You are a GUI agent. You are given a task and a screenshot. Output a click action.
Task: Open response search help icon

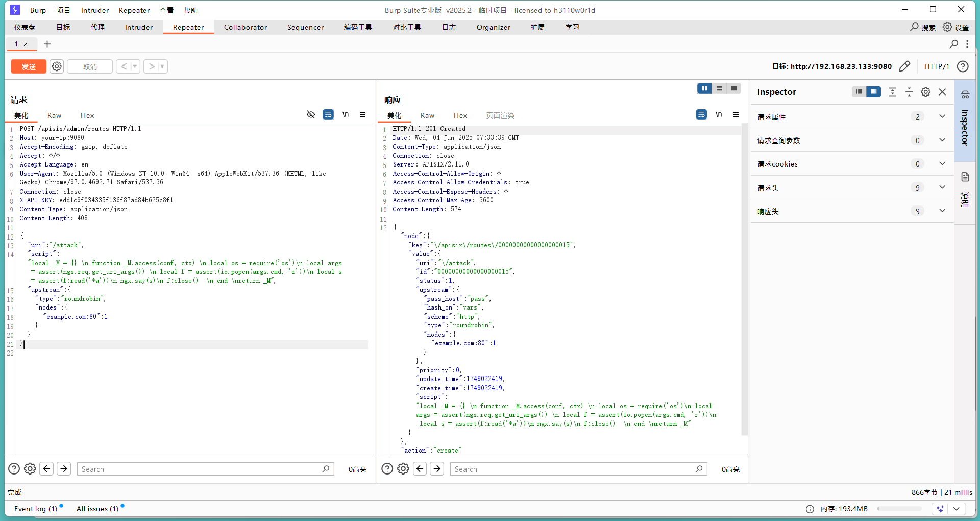pos(387,468)
